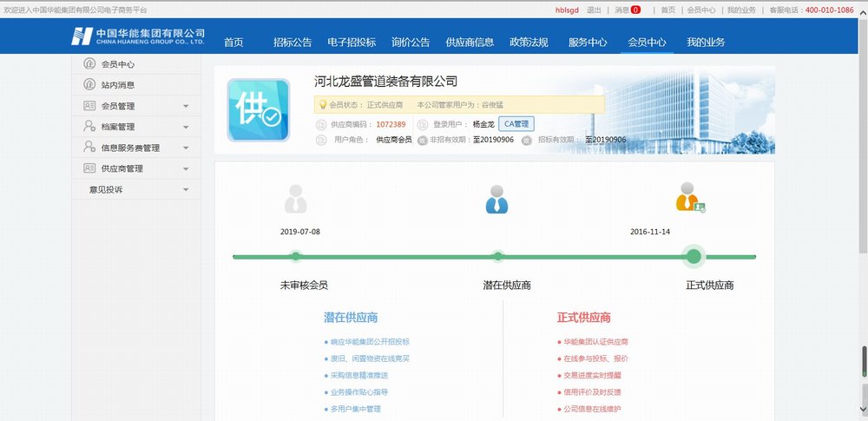Expand the 信息服务费管理 menu arrow

point(186,148)
